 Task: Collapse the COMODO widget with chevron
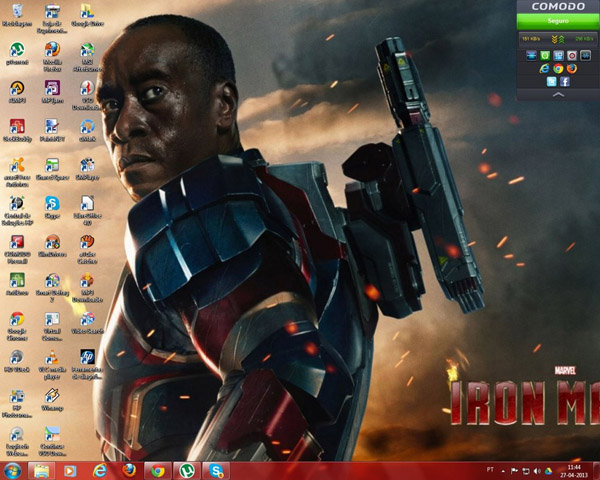[x=558, y=95]
